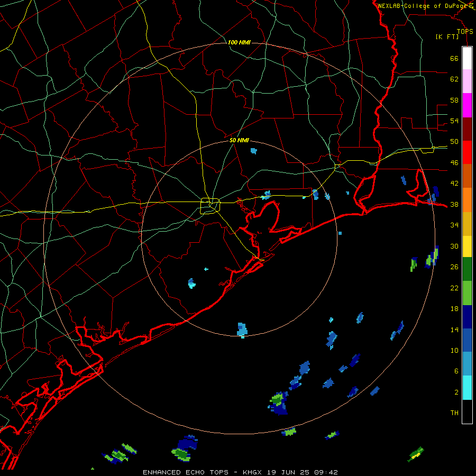Click the legend value '30'
Screen dimensions: 476x476
click(x=454, y=246)
